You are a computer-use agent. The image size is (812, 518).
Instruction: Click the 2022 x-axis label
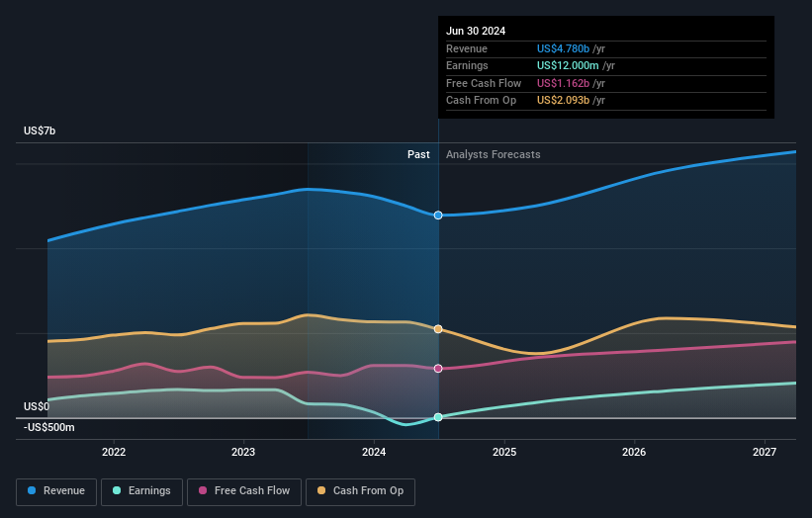click(114, 452)
